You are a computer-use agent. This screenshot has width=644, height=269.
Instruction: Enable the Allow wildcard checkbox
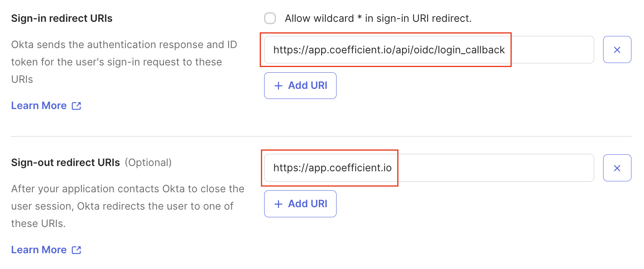coord(270,18)
